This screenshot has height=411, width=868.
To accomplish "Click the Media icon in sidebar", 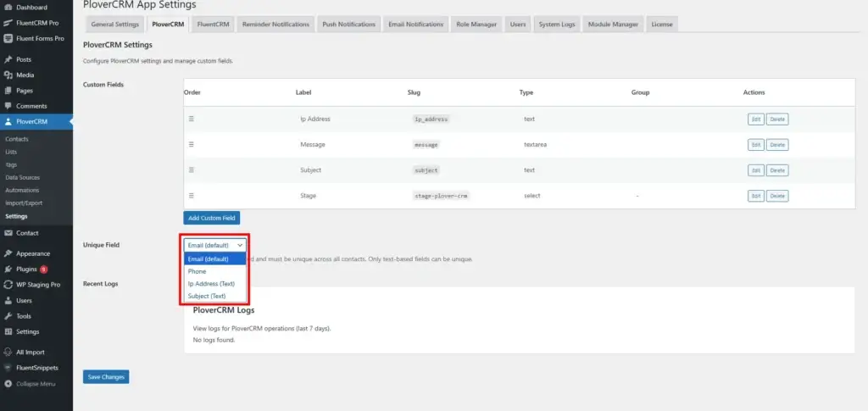I will point(8,75).
